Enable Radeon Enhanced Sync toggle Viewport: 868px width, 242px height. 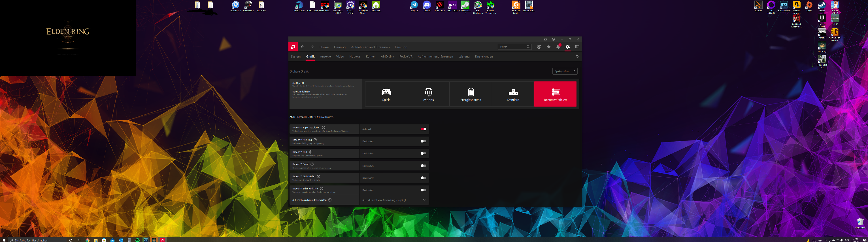click(x=424, y=190)
